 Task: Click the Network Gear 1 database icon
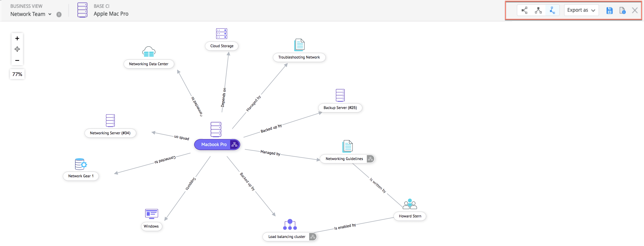click(x=80, y=164)
